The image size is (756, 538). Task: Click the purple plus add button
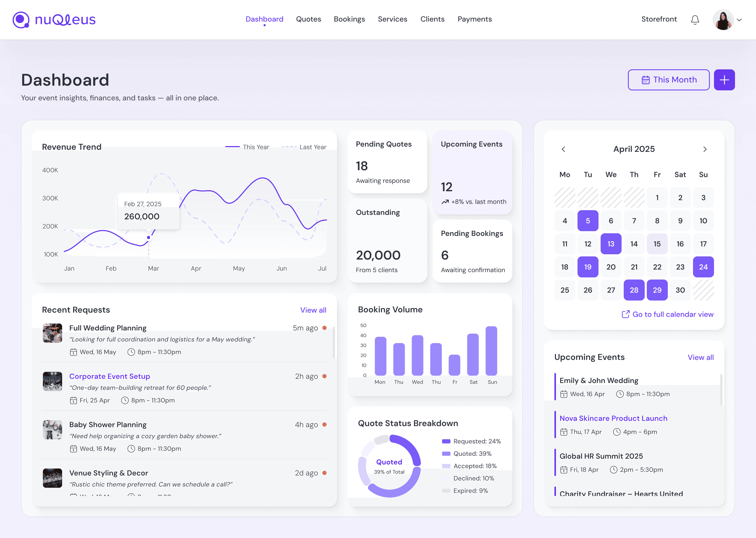724,80
